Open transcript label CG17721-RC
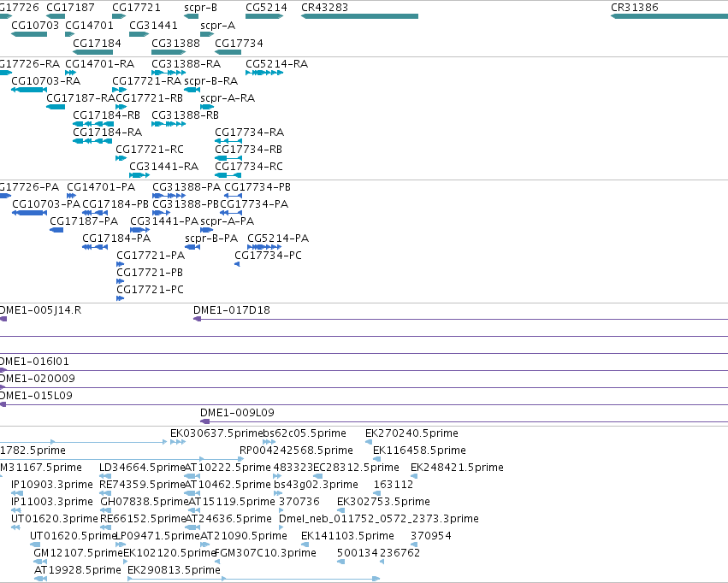Image resolution: width=728 pixels, height=583 pixels. tap(150, 150)
